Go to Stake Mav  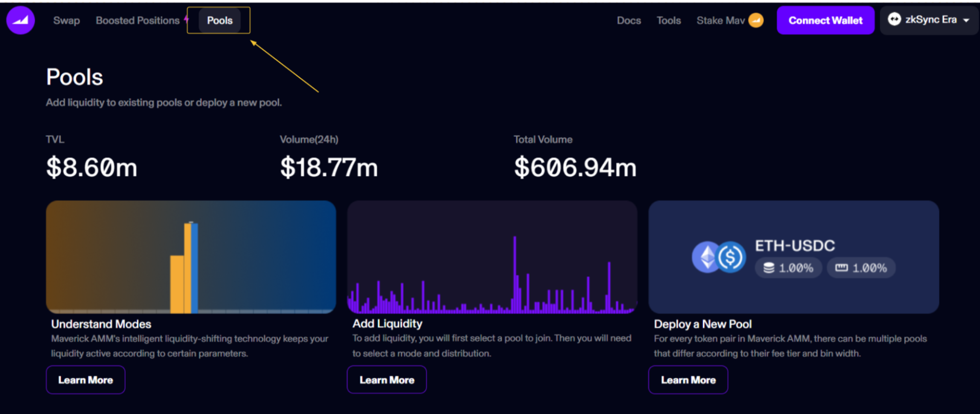pyautogui.click(x=721, y=20)
